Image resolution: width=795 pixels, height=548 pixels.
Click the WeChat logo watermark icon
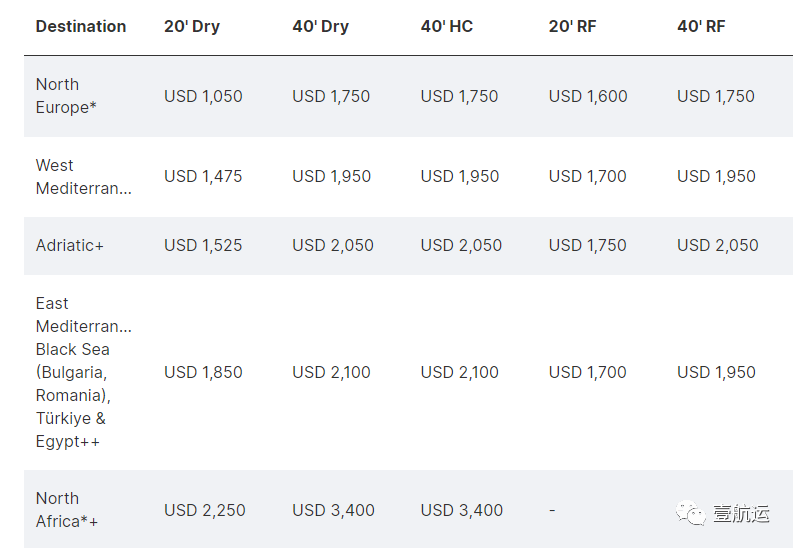[x=691, y=514]
